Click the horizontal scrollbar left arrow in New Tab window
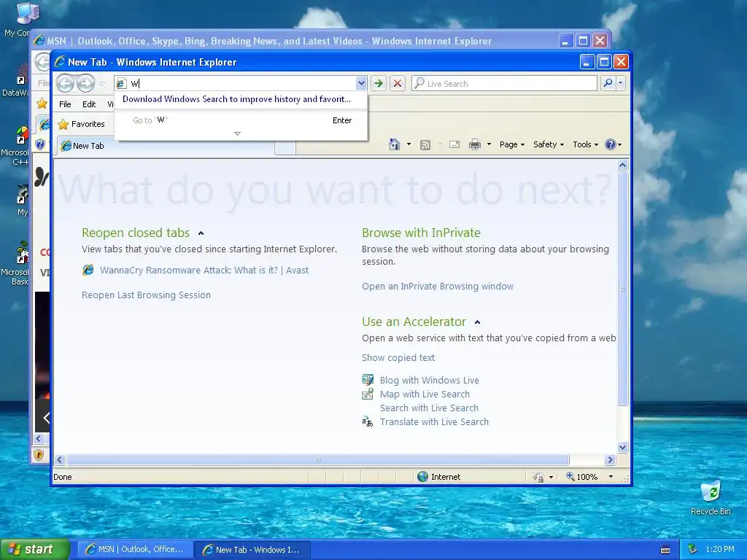The height and width of the screenshot is (560, 747). click(60, 459)
